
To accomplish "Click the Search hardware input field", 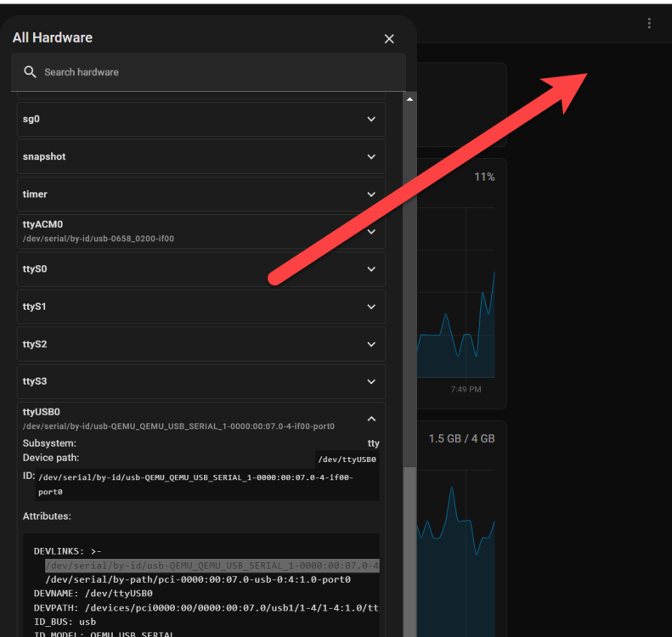I will pos(208,72).
